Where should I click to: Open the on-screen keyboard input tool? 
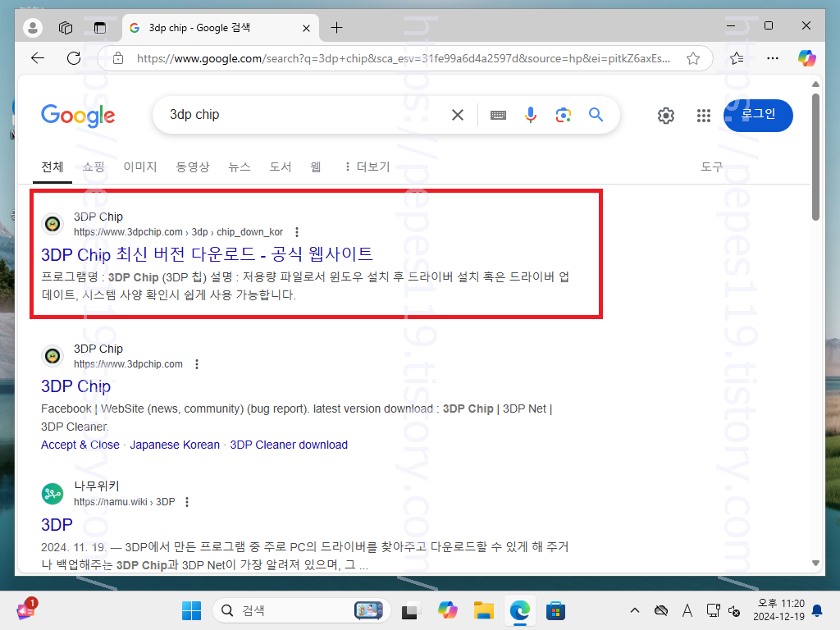pos(498,115)
